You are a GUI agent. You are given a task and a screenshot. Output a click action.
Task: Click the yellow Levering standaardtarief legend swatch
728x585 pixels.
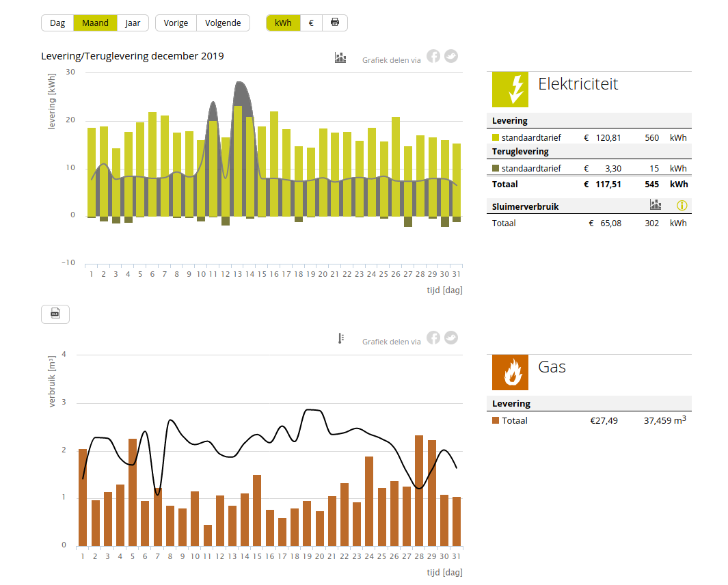click(496, 138)
